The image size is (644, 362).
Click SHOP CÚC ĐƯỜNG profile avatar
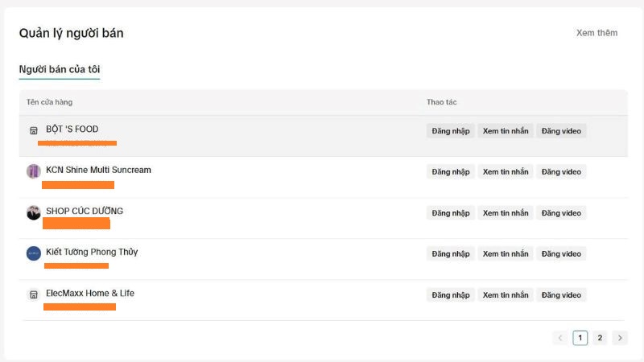[33, 212]
